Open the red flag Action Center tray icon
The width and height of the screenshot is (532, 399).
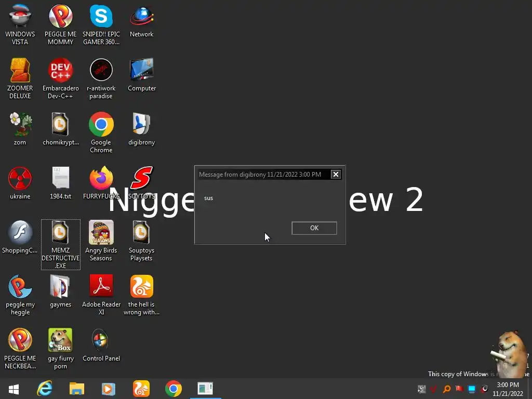(x=459, y=389)
